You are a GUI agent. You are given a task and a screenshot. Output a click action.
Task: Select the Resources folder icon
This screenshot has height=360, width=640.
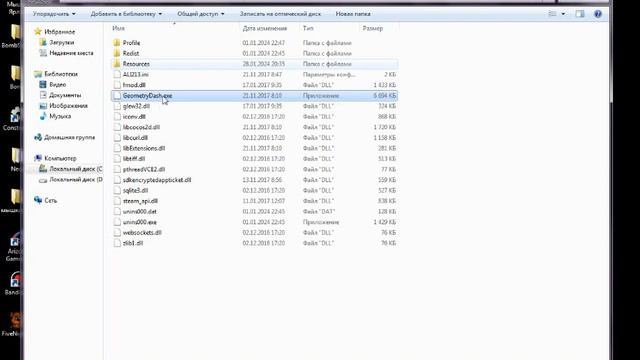point(117,64)
